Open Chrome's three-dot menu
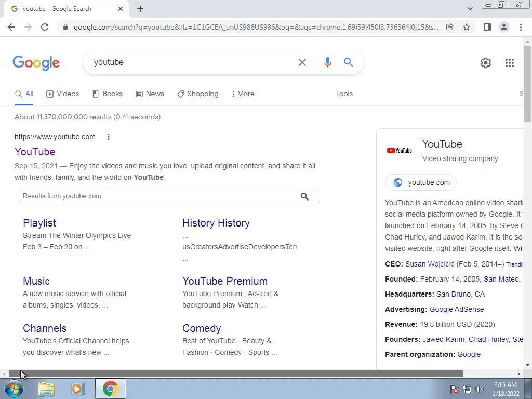The image size is (532, 399). coord(521,27)
